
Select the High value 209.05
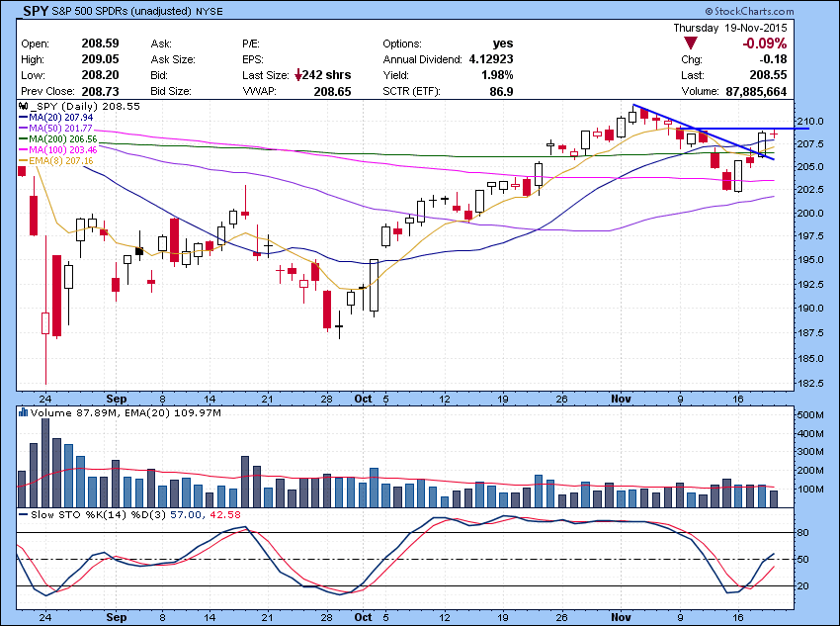pos(100,59)
